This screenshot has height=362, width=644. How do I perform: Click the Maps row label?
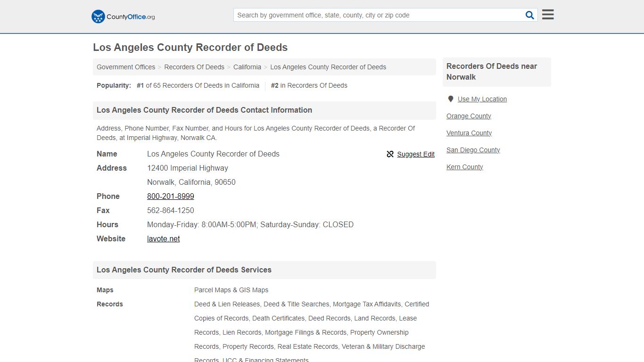[x=105, y=290]
